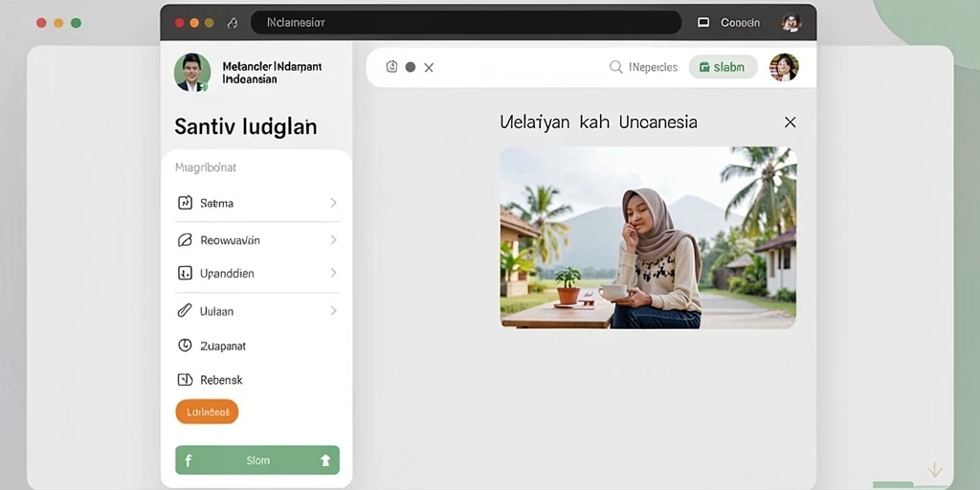Click the Upanddien download icon
980x490 pixels.
pos(185,273)
